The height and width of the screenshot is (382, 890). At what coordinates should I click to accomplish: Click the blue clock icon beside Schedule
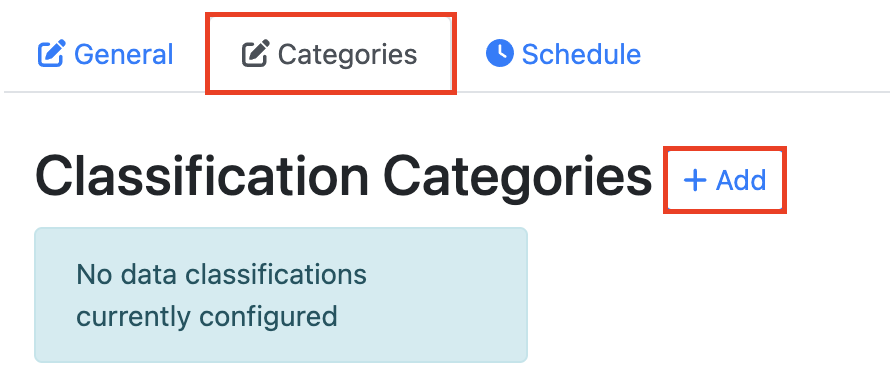[499, 53]
